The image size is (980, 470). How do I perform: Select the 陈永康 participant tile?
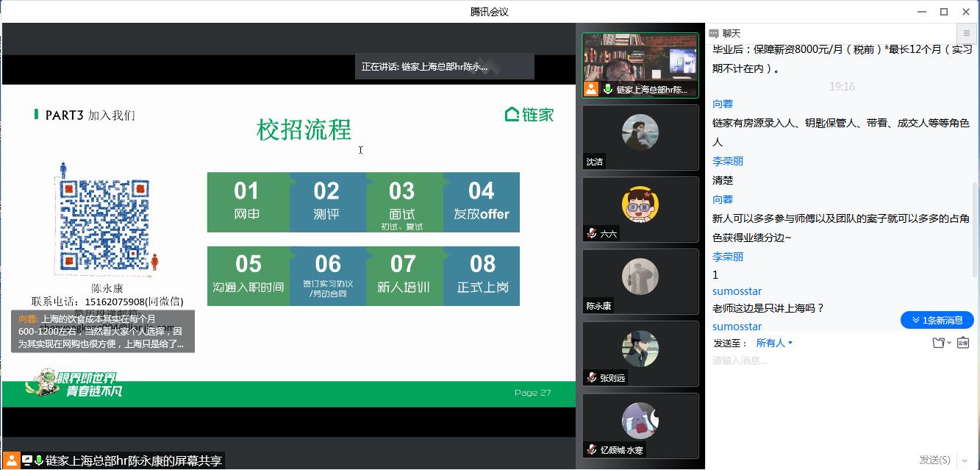pyautogui.click(x=640, y=282)
